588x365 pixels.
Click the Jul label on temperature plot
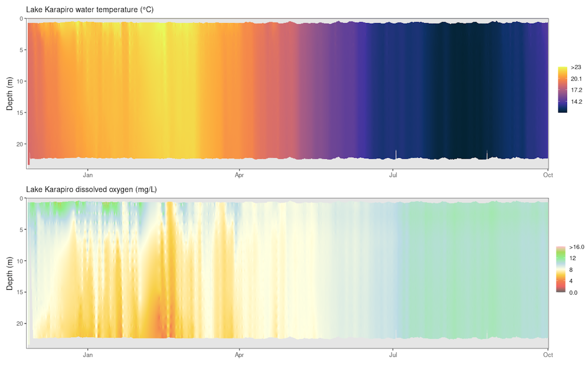click(x=393, y=175)
